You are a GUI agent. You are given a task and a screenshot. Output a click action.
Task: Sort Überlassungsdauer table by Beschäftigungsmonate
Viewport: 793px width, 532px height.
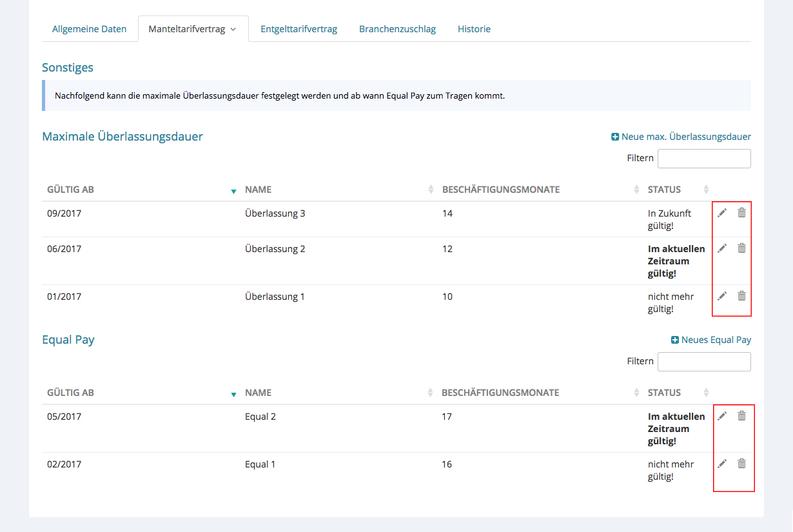[x=501, y=190]
